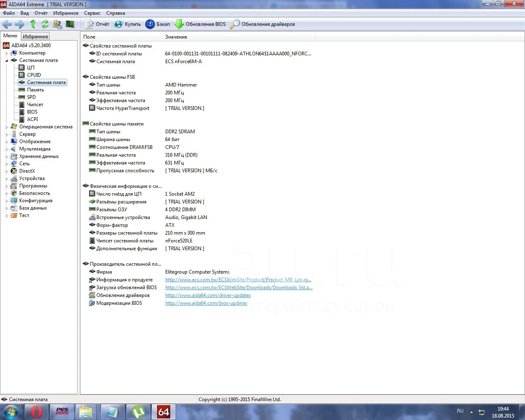Select the Чипсет item in the tree
This screenshot has width=525, height=420.
[35, 105]
